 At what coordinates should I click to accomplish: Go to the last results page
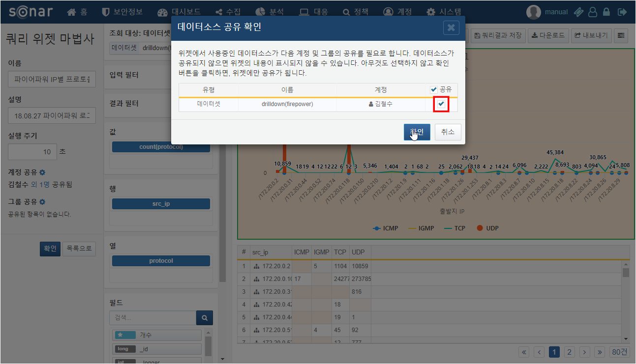600,352
